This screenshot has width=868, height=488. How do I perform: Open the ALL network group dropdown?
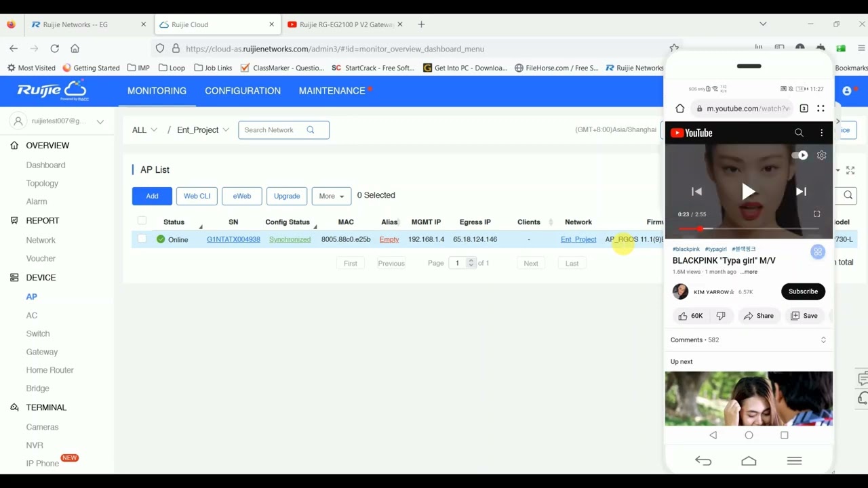[144, 130]
